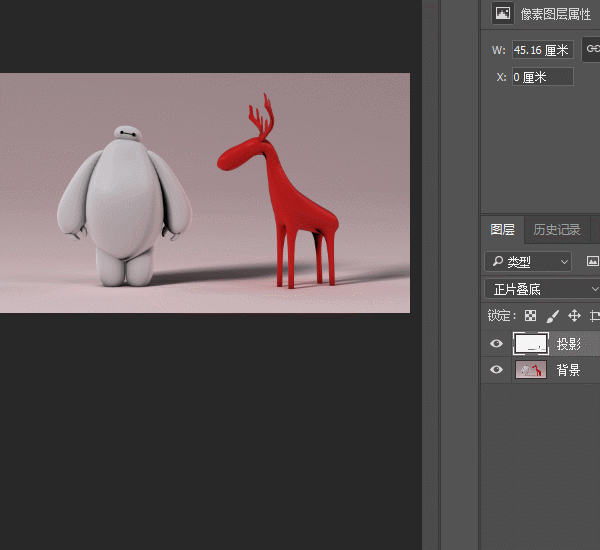Toggle the lock position move icon
The height and width of the screenshot is (550, 600).
pos(574,316)
